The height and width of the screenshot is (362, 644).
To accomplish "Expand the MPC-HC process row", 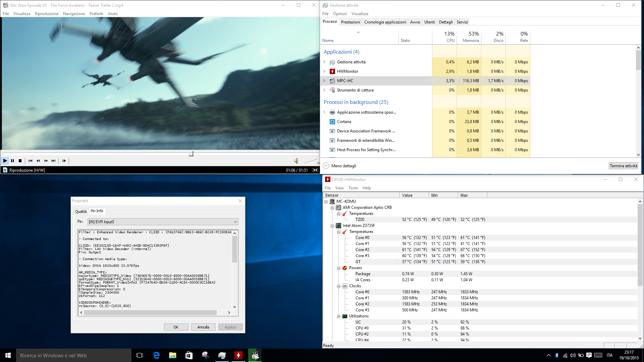I will click(324, 81).
